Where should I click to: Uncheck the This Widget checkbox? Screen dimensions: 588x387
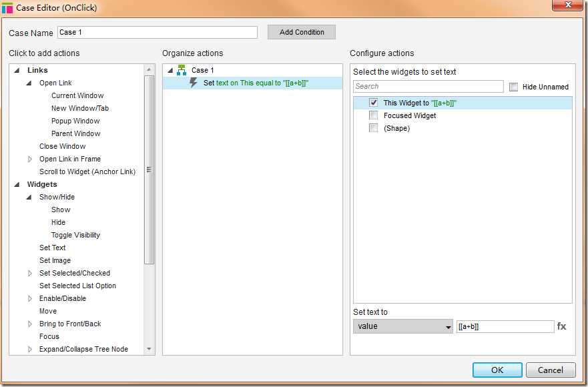(373, 102)
